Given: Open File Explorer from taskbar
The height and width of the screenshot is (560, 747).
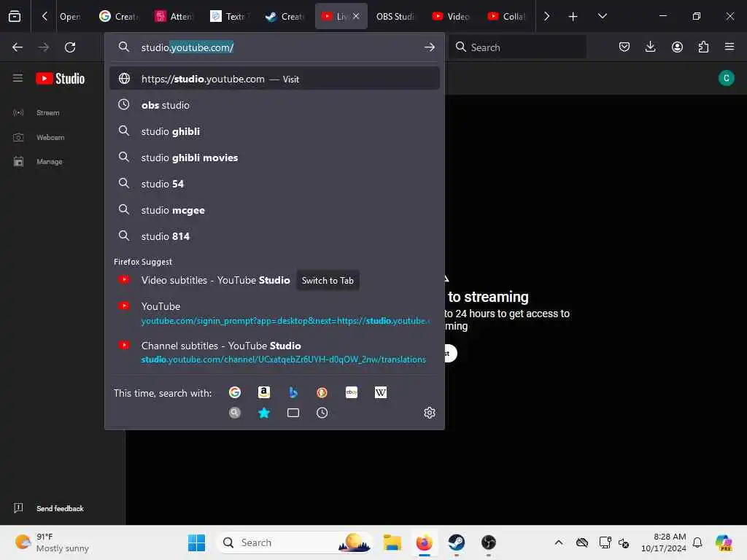Looking at the screenshot, I should pyautogui.click(x=392, y=542).
